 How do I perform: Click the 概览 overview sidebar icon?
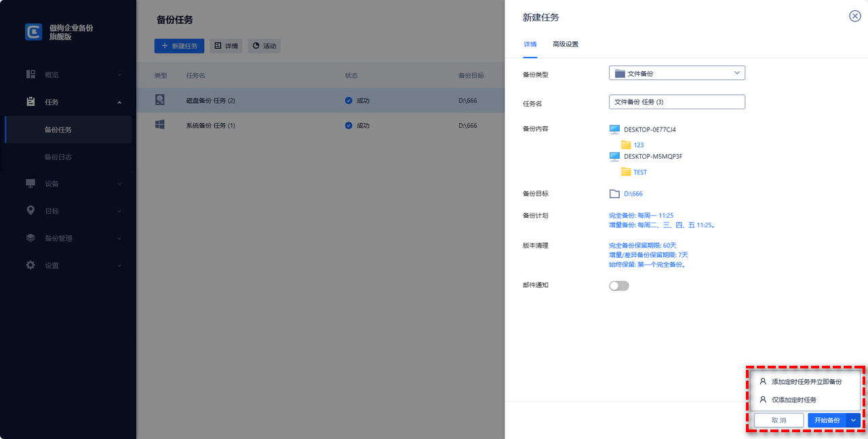[x=31, y=75]
